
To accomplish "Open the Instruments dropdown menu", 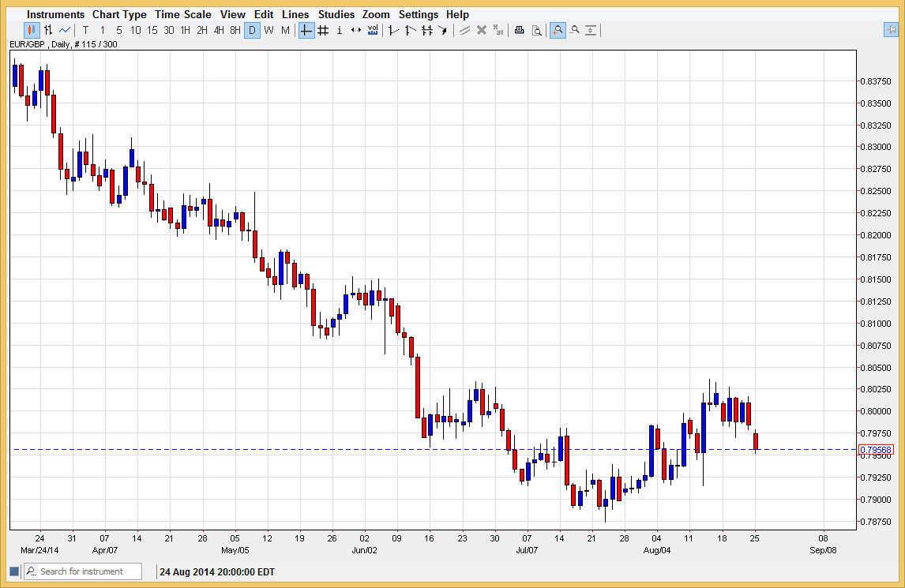I will coord(55,14).
